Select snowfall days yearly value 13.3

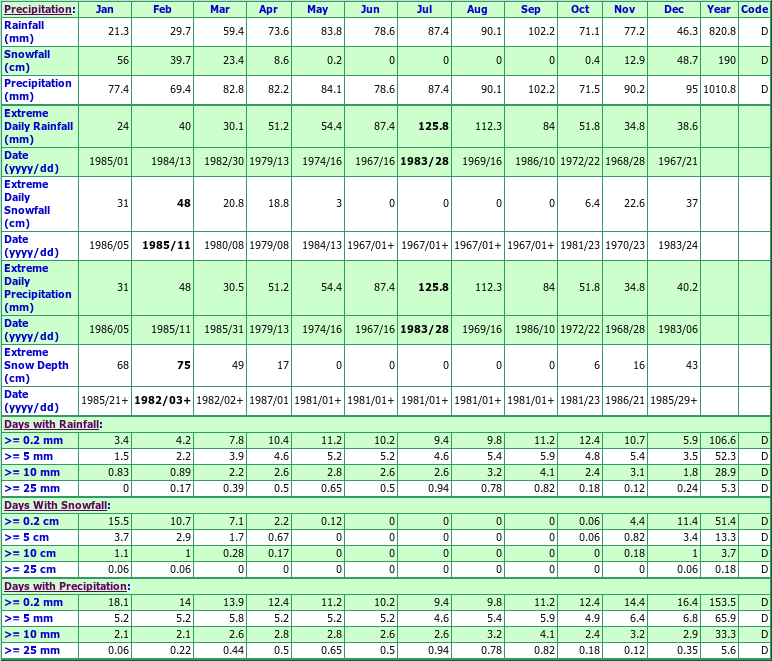(x=726, y=537)
